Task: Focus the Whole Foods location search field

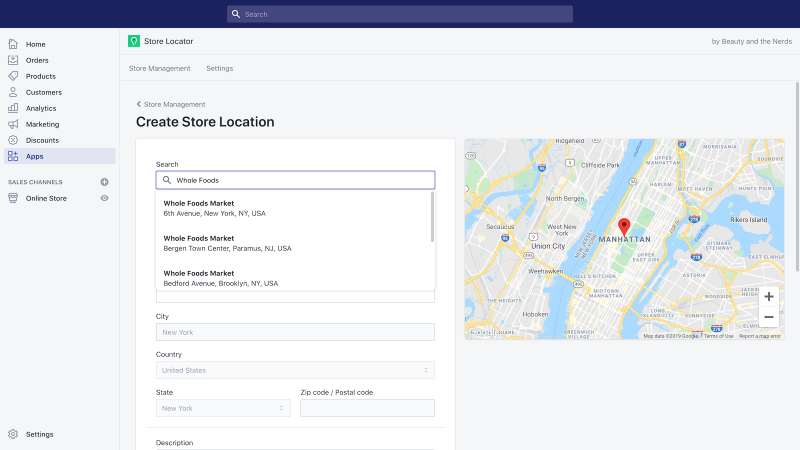Action: [295, 180]
